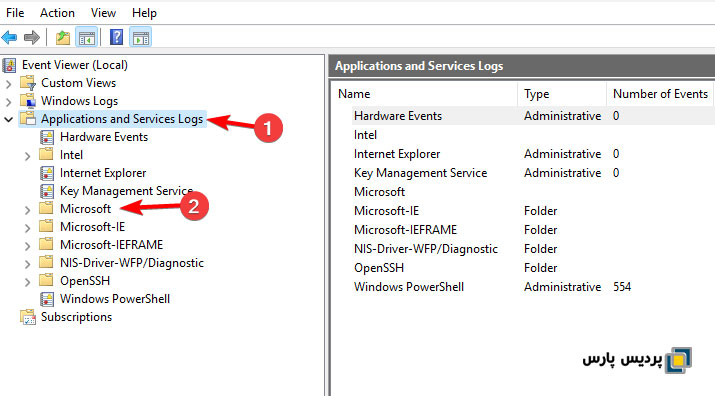
Task: Click the Custom Views folder icon
Action: tap(28, 83)
